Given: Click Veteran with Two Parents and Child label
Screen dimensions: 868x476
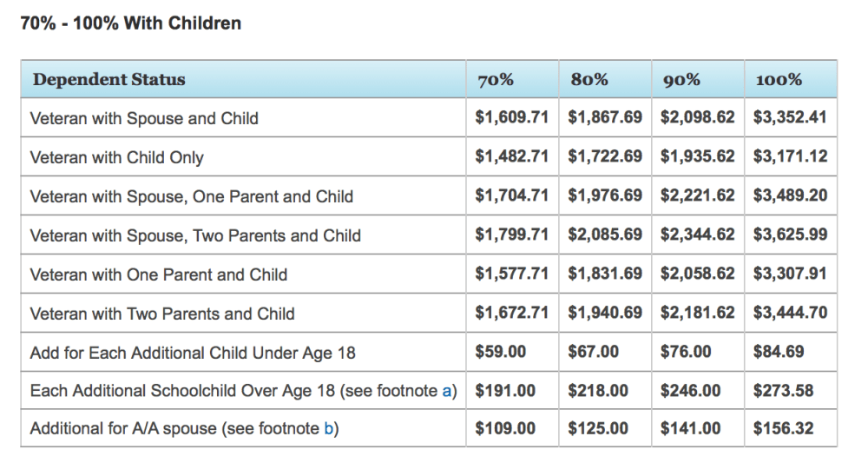Looking at the screenshot, I should click(x=161, y=314).
